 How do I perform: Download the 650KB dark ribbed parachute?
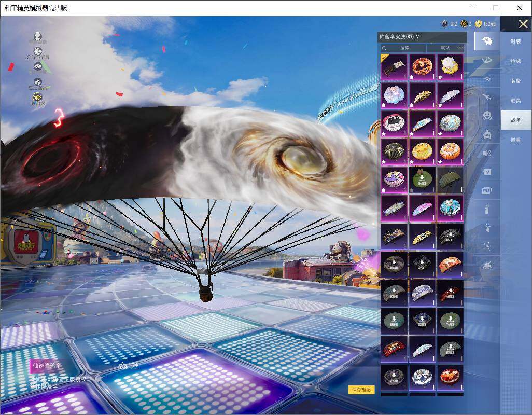pyautogui.click(x=450, y=236)
